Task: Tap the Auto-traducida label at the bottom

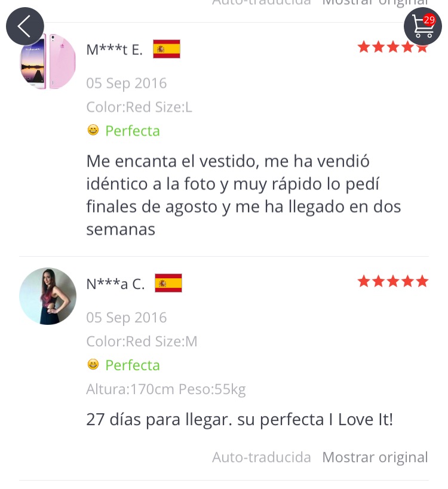Action: coord(262,457)
